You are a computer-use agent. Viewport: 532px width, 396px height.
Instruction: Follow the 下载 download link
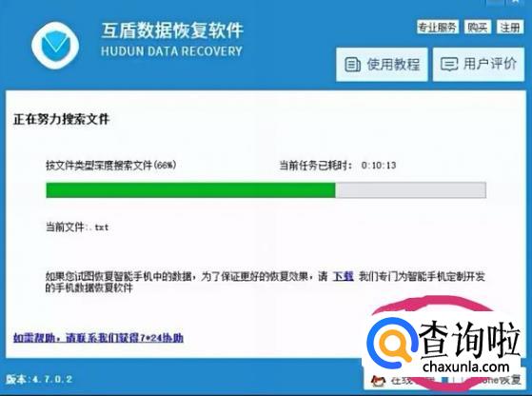[343, 276]
